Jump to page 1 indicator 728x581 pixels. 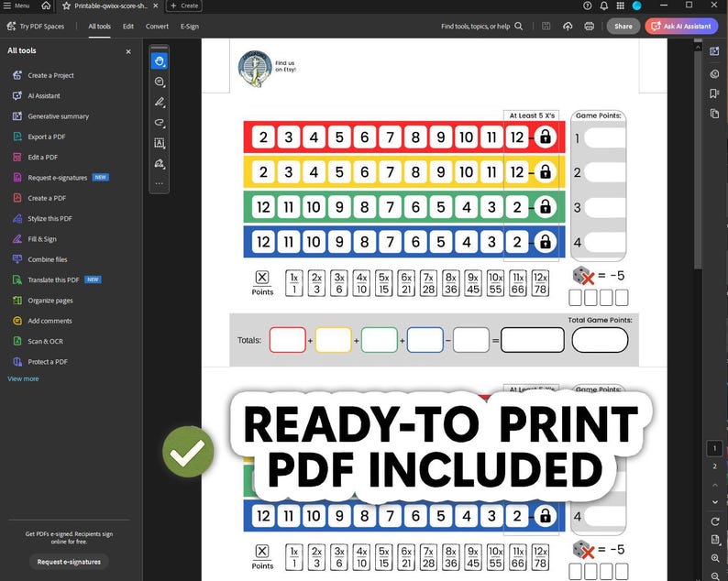coord(714,448)
